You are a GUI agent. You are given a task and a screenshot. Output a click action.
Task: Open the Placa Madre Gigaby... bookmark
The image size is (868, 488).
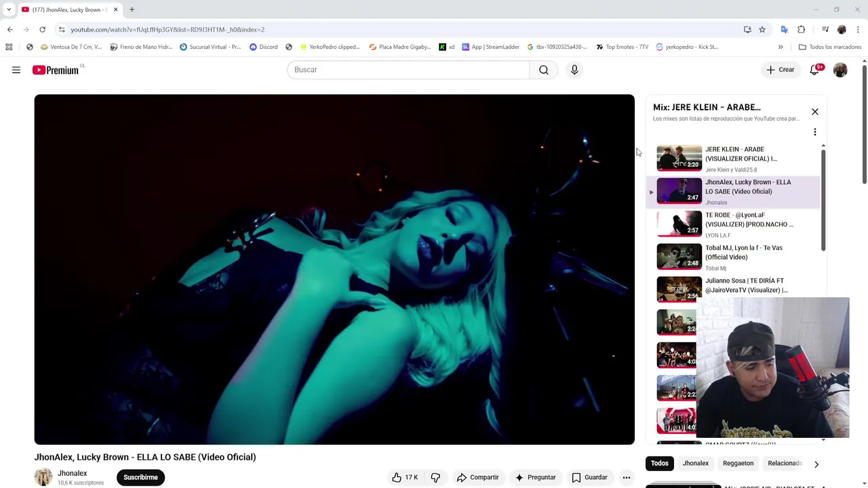[400, 47]
